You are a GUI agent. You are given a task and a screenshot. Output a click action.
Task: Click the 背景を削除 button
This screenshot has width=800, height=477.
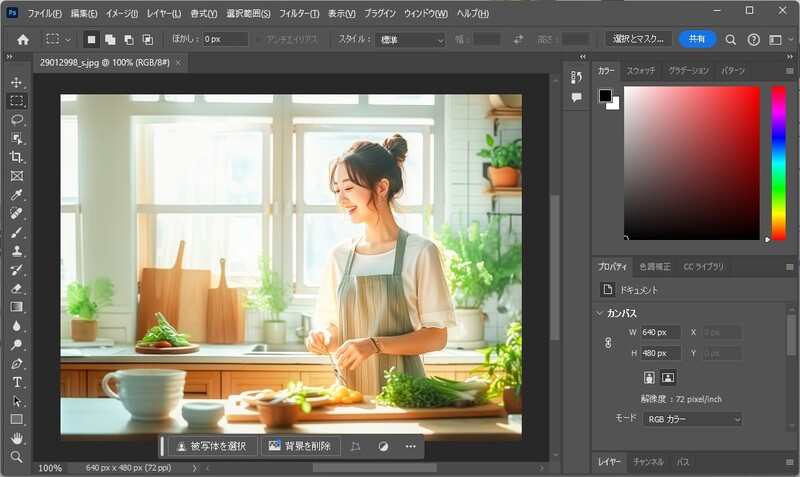tap(301, 446)
